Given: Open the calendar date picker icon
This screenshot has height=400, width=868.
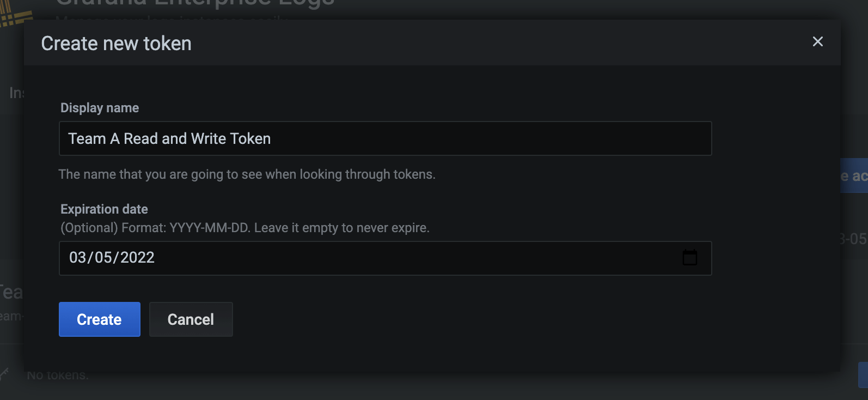Looking at the screenshot, I should pos(689,257).
